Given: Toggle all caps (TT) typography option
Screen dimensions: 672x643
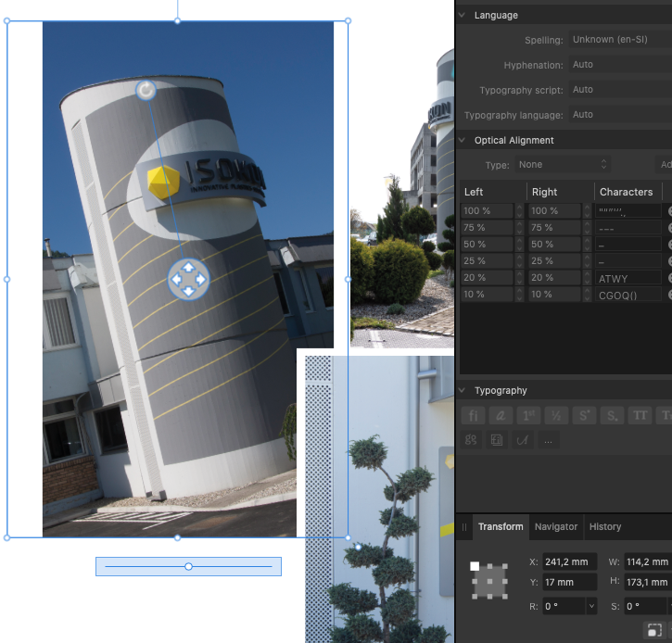Looking at the screenshot, I should pos(640,415).
